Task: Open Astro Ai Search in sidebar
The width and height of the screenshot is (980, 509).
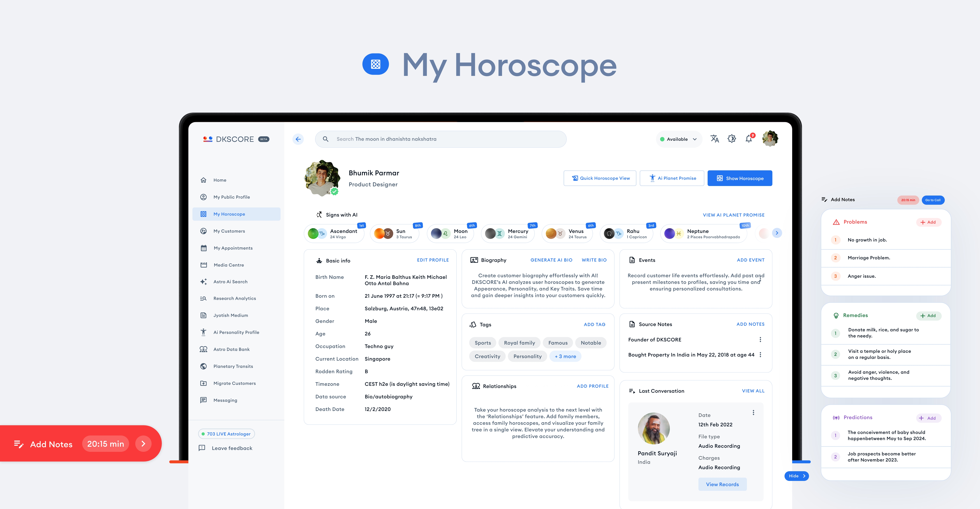Action: (x=230, y=282)
